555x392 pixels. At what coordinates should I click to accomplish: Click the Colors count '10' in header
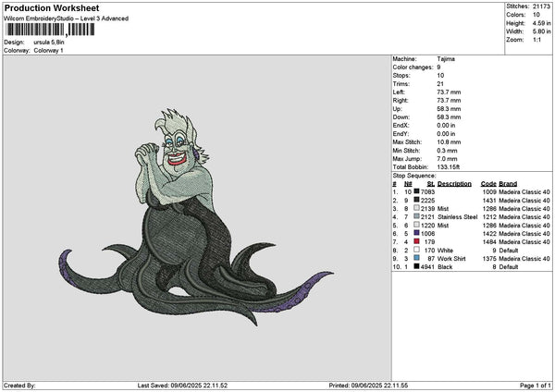(536, 15)
